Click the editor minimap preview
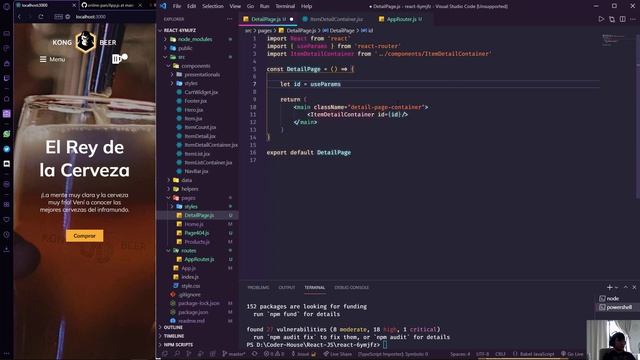640x360 pixels. pos(614,39)
